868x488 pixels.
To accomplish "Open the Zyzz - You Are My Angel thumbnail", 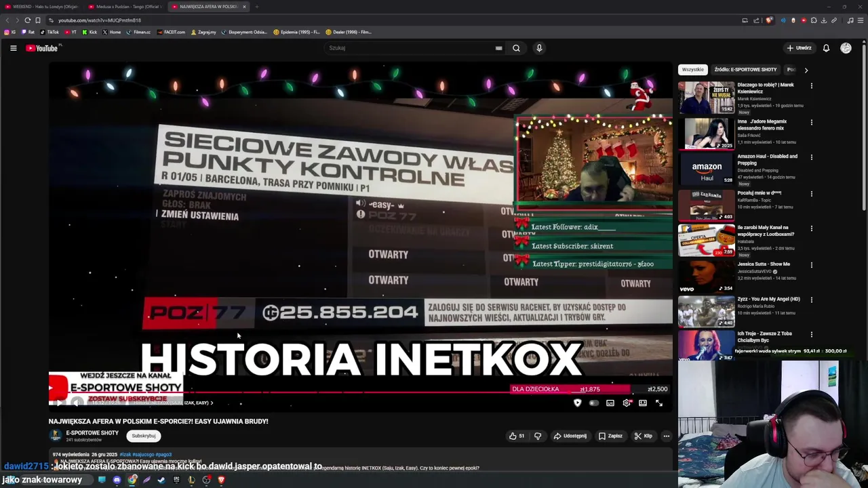I will point(706,311).
